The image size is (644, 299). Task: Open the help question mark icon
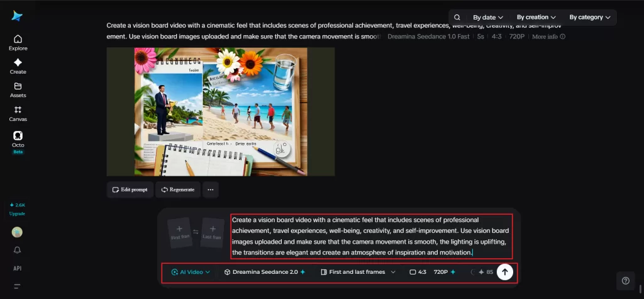coord(626,281)
